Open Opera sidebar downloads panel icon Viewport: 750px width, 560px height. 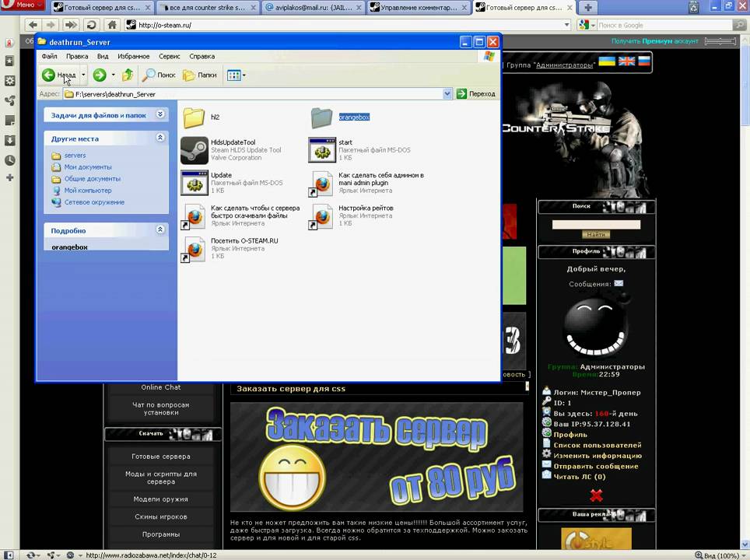pos(9,140)
